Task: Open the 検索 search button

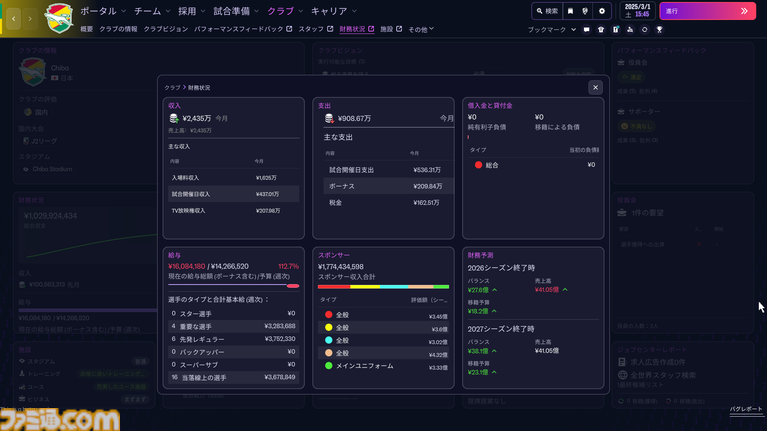Action: [x=547, y=11]
